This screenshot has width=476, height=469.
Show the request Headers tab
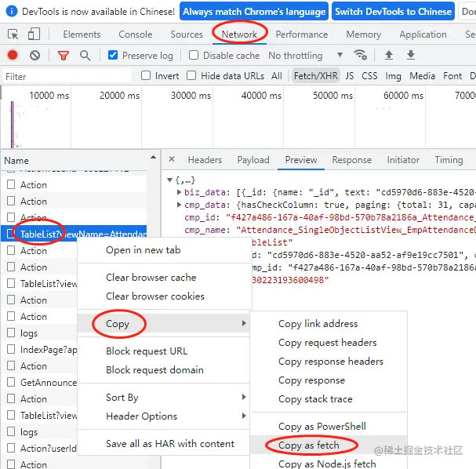205,160
